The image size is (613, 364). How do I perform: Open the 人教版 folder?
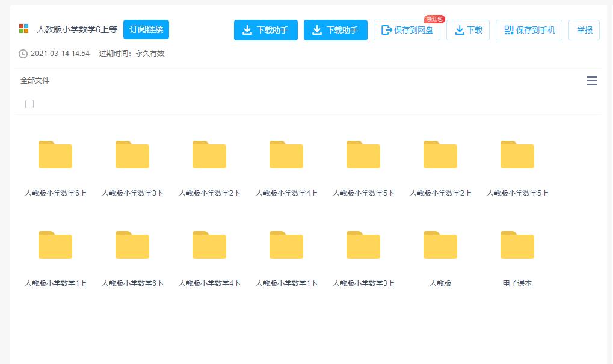click(440, 245)
